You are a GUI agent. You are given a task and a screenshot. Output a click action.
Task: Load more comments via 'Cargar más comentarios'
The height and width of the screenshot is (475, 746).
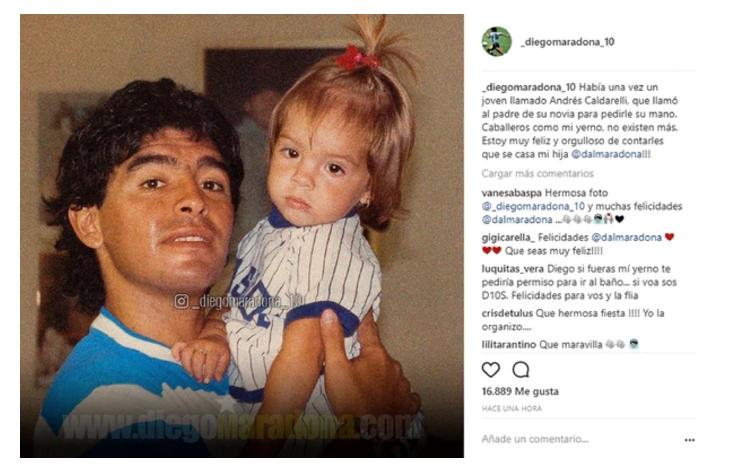point(538,174)
